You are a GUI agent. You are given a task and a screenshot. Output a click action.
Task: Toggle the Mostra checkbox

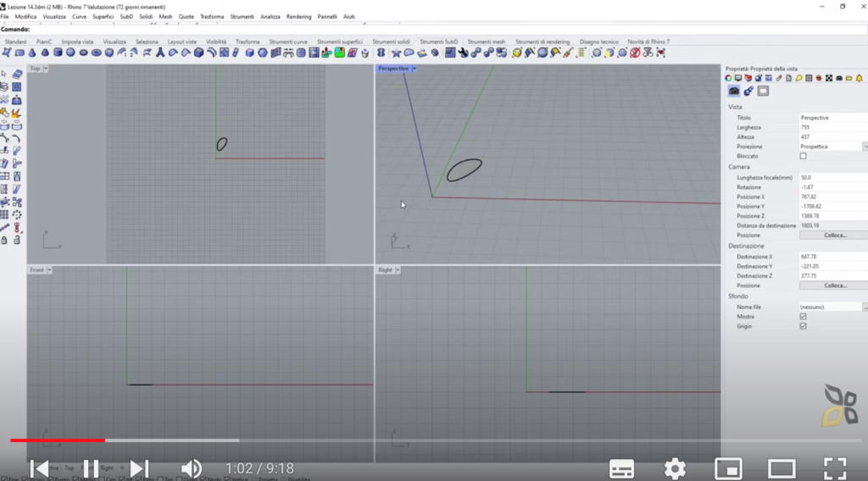(804, 317)
